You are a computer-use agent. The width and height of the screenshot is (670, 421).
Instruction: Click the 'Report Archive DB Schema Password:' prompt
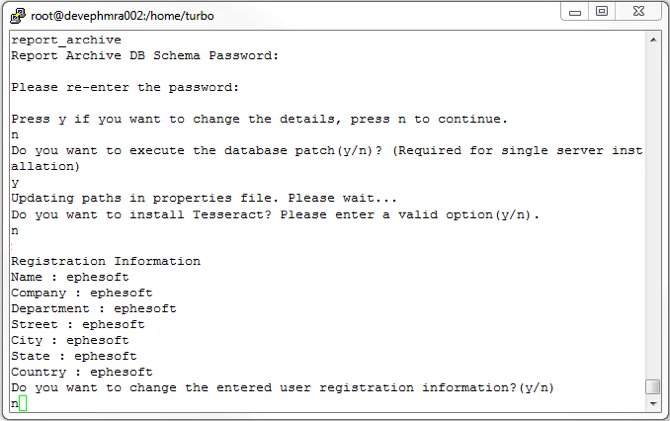tap(144, 56)
